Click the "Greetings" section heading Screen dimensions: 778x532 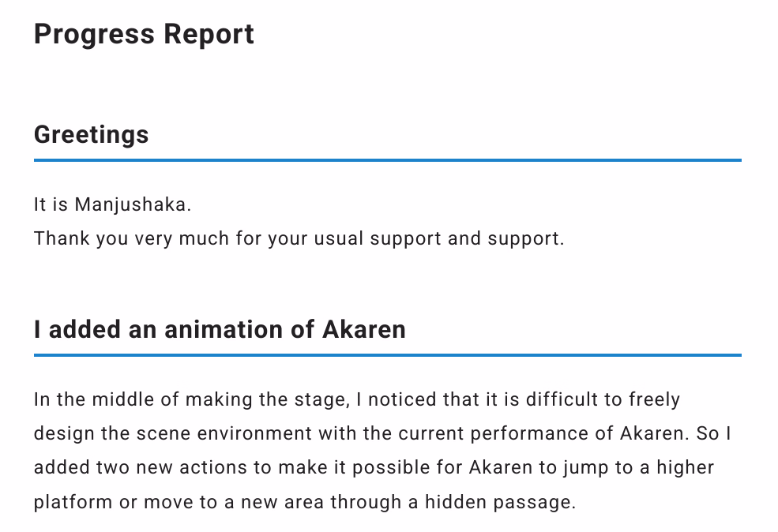click(92, 135)
